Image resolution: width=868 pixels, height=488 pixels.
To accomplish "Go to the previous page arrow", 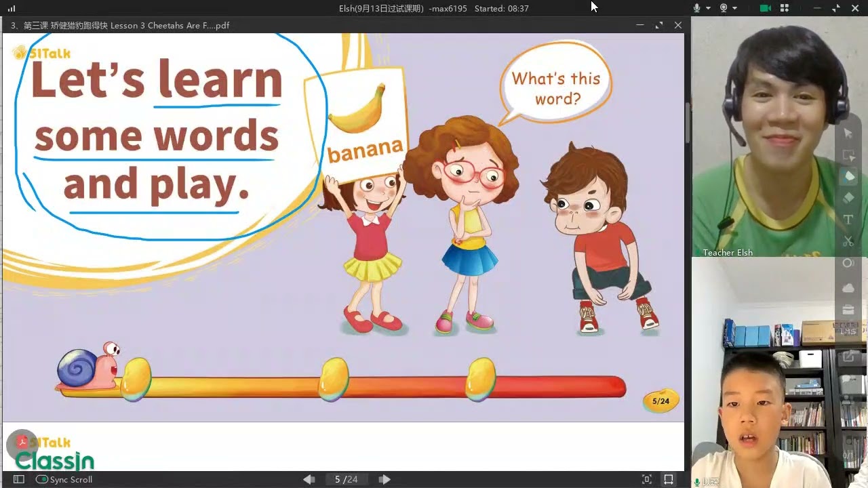I will pyautogui.click(x=309, y=479).
